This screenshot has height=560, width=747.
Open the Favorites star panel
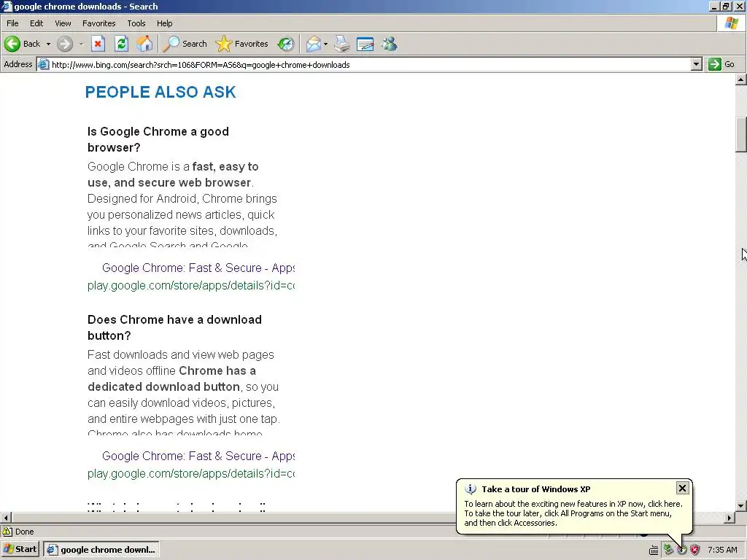242,44
